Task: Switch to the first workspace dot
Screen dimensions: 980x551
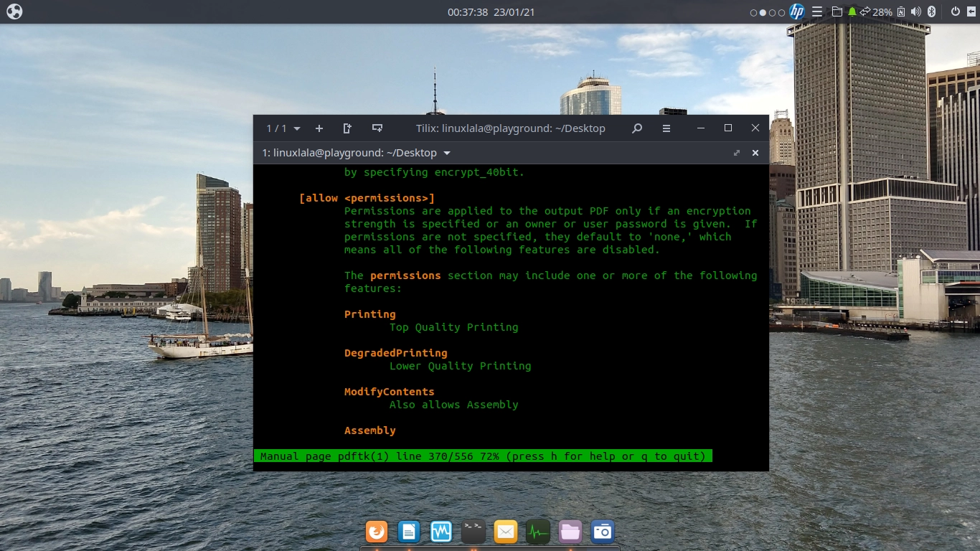Action: click(x=753, y=12)
